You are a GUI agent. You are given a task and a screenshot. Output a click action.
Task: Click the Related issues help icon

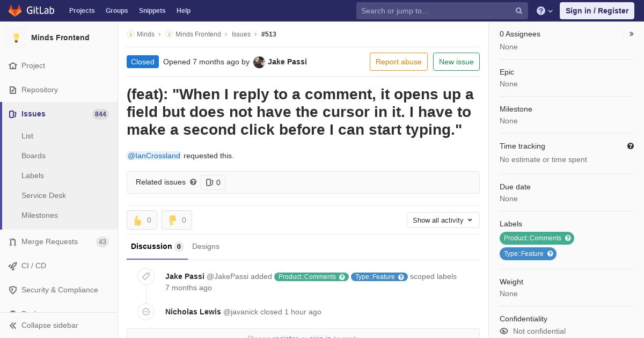(x=193, y=182)
